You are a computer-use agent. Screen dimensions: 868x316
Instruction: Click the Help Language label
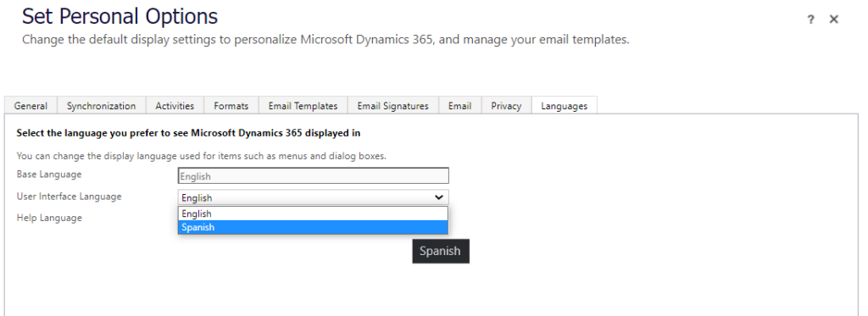pyautogui.click(x=49, y=218)
